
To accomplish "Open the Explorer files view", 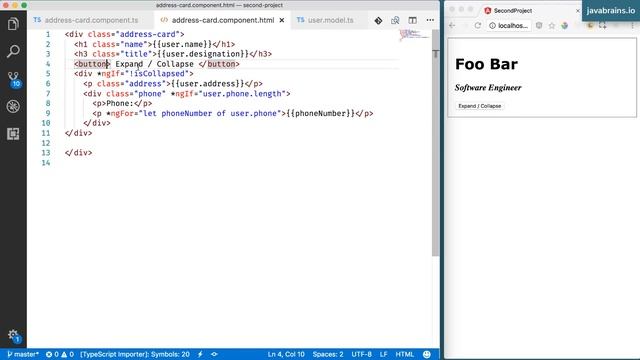I will pyautogui.click(x=13, y=24).
